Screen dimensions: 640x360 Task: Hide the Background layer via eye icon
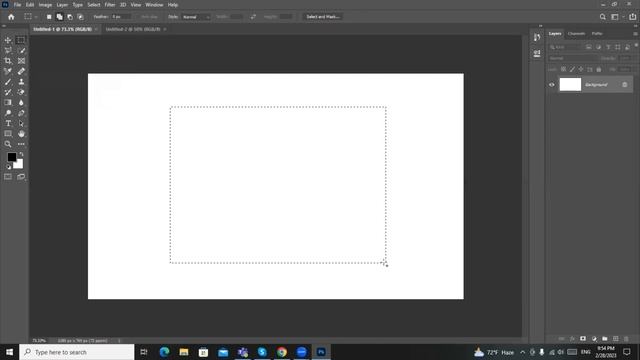(552, 85)
